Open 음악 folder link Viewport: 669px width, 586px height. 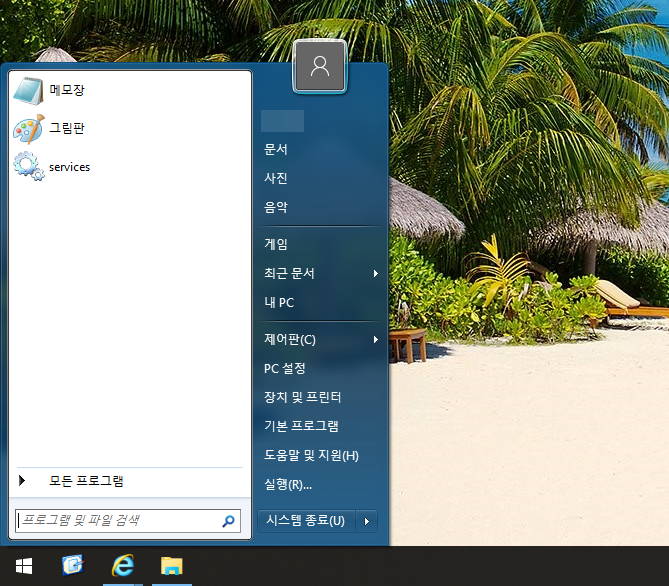276,207
